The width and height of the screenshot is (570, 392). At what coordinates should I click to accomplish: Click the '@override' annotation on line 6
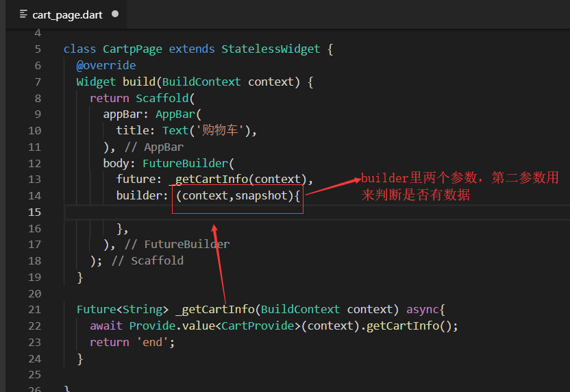pos(106,66)
